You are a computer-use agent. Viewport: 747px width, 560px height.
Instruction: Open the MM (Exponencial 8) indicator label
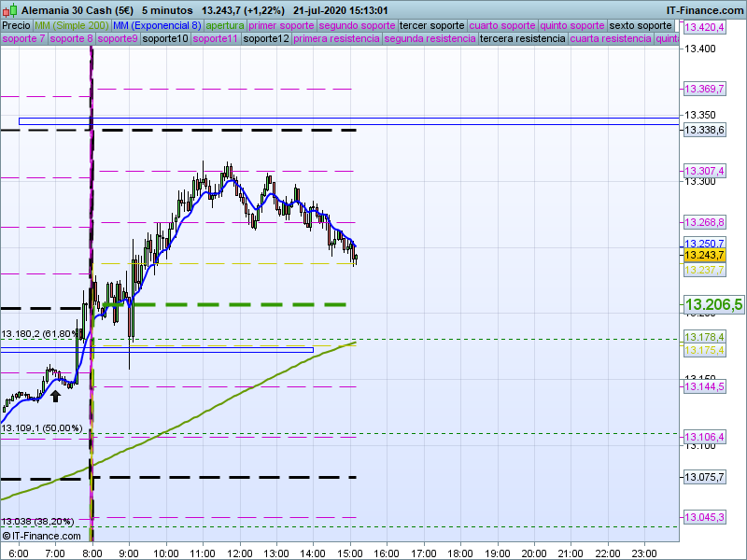point(157,26)
